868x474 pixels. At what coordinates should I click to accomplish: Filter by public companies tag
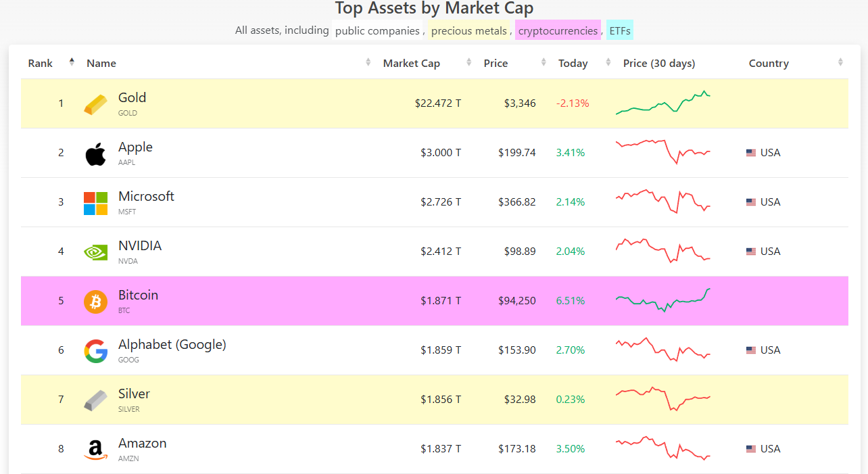point(377,30)
